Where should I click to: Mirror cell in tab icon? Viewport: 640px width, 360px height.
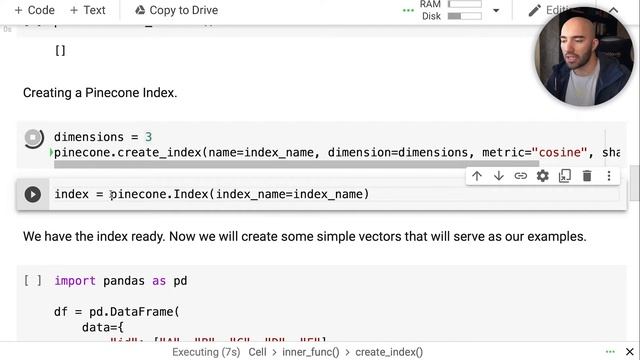tap(564, 176)
